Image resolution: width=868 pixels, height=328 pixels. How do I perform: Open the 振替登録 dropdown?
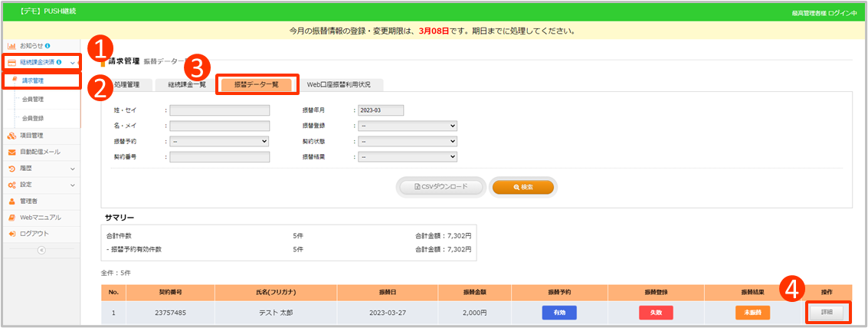point(407,126)
